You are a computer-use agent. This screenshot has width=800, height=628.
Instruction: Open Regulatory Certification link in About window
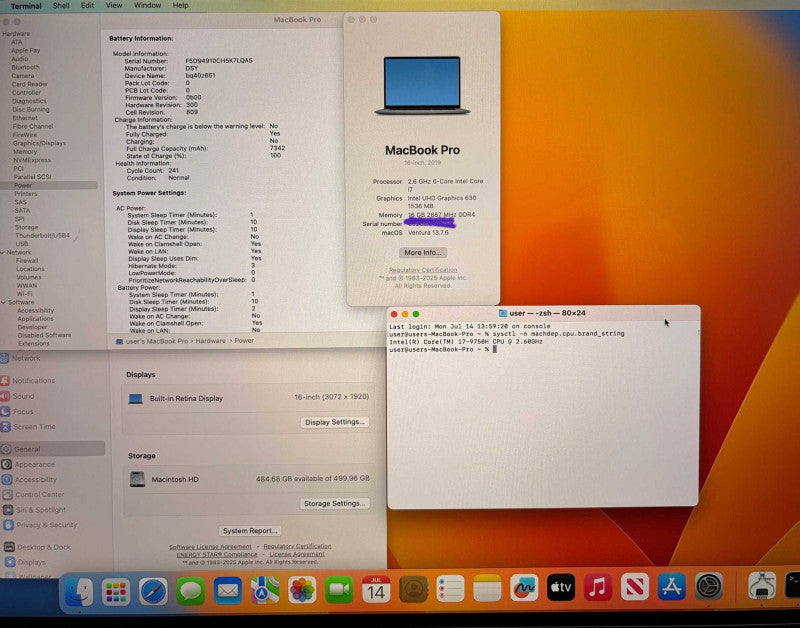pyautogui.click(x=423, y=270)
